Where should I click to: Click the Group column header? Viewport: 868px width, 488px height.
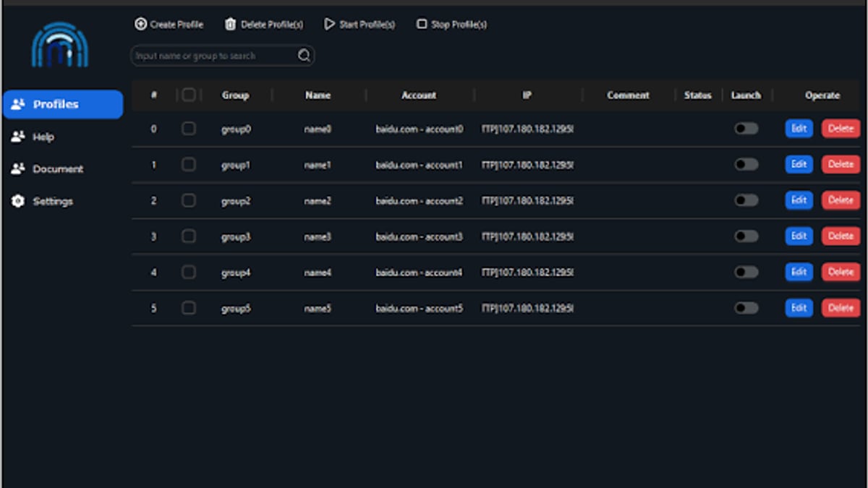click(x=236, y=95)
